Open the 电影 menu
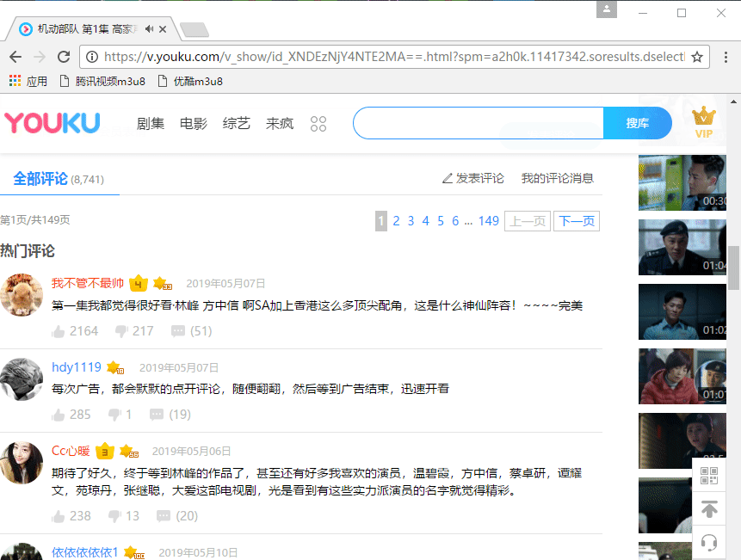Image resolution: width=741 pixels, height=560 pixels. point(194,124)
